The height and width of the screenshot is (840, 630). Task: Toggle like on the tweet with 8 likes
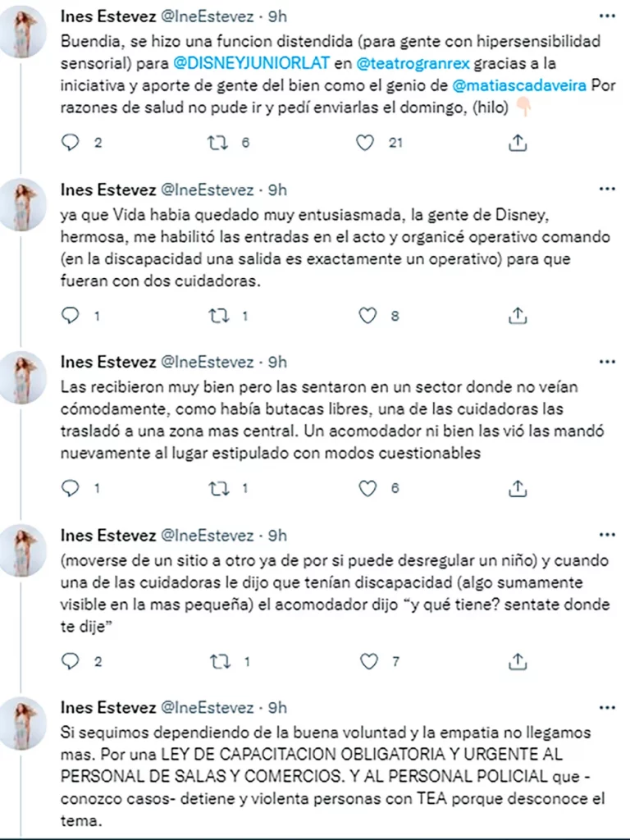pos(363,315)
